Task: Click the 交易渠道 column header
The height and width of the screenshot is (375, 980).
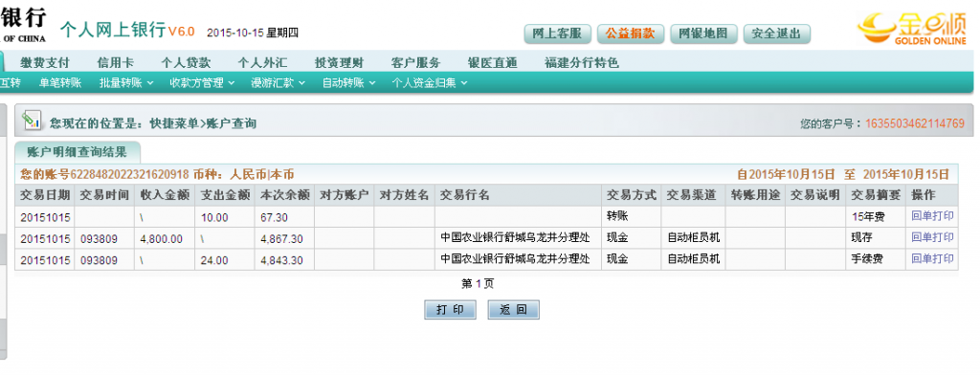Action: [694, 195]
